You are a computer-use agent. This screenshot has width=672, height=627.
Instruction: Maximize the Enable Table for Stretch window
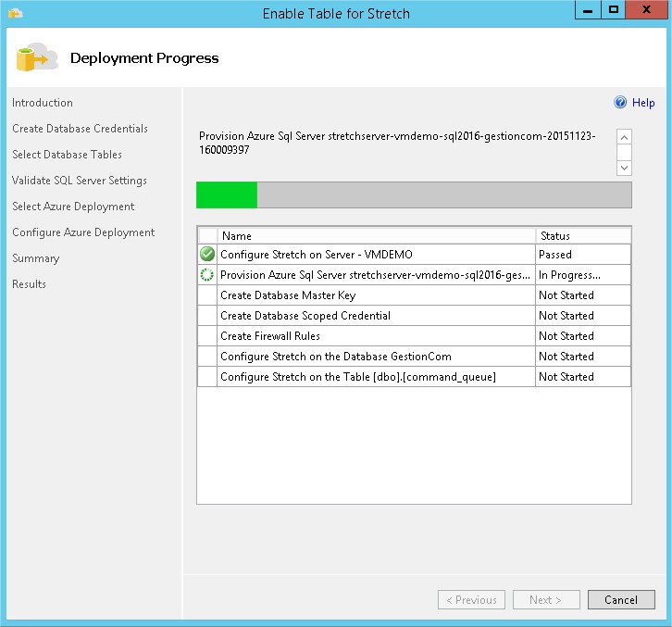point(614,10)
